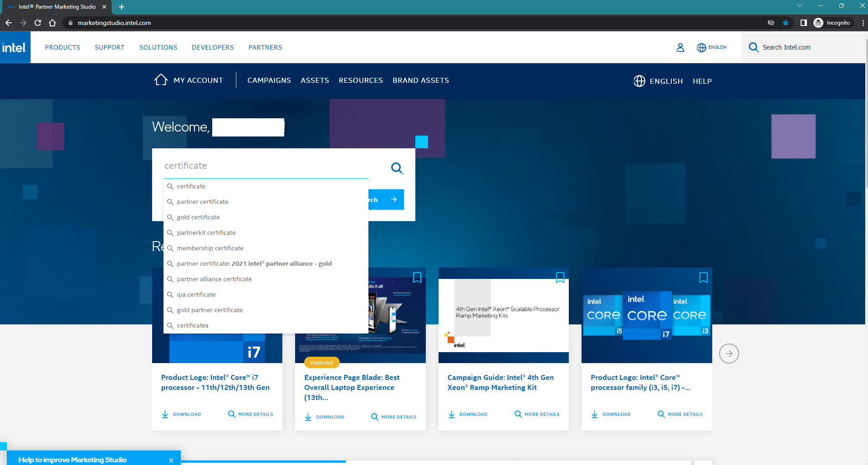The height and width of the screenshot is (465, 868).
Task: Click the home icon next to My Account
Action: [x=161, y=80]
